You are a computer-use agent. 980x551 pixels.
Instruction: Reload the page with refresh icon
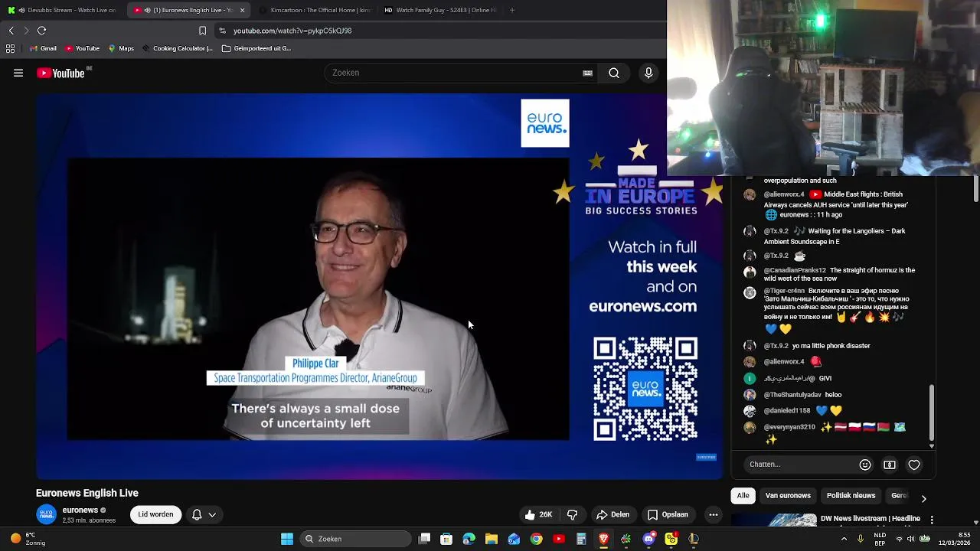pos(41,31)
